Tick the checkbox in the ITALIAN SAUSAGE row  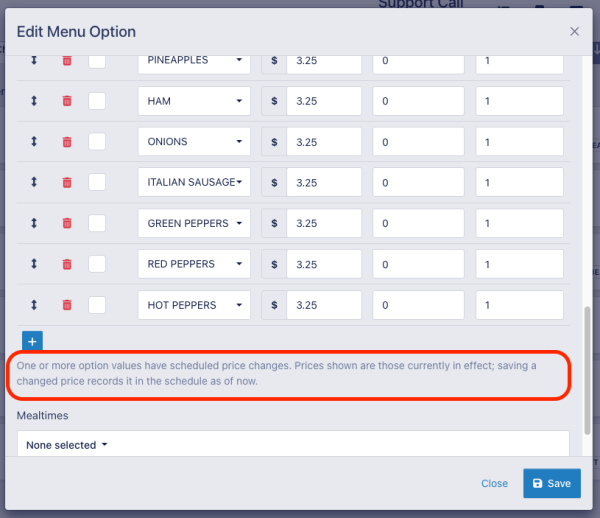(x=97, y=182)
